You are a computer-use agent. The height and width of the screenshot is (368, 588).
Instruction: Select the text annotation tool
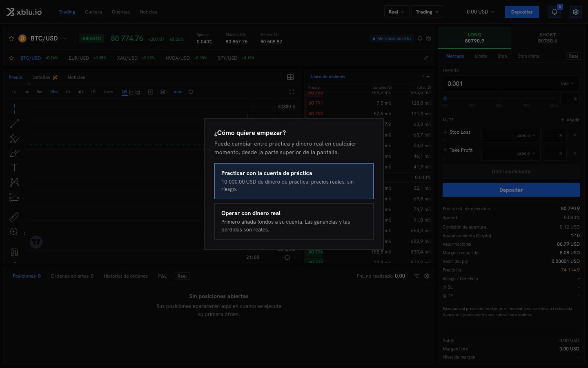pos(14,168)
